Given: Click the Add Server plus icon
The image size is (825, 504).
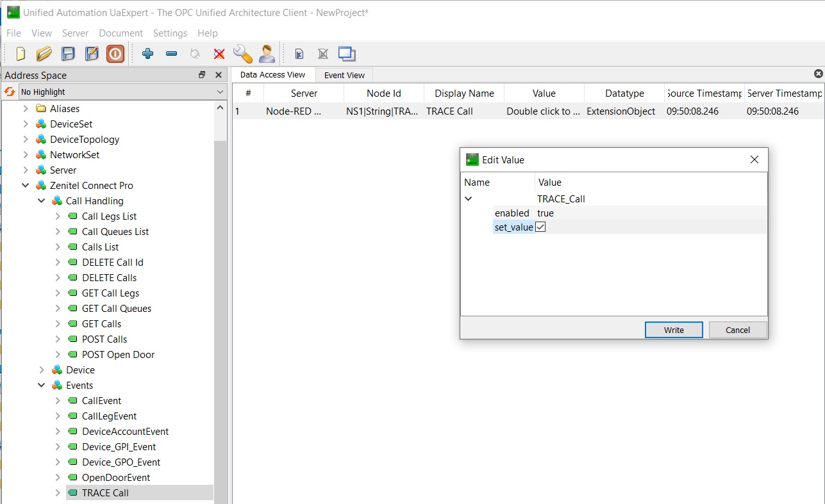Looking at the screenshot, I should (x=147, y=54).
